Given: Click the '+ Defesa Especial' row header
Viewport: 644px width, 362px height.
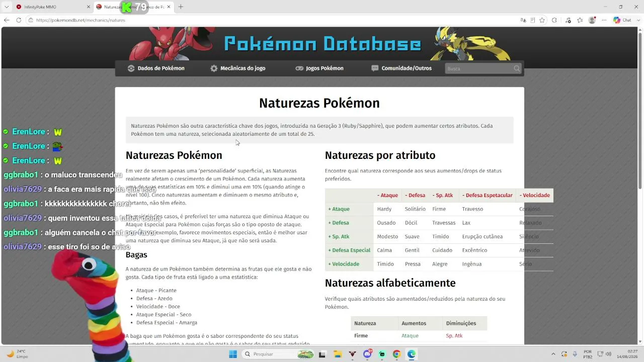Looking at the screenshot, I should pos(349,250).
